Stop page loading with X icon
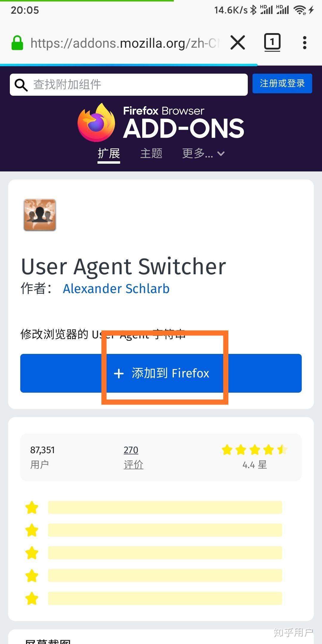 [x=238, y=43]
